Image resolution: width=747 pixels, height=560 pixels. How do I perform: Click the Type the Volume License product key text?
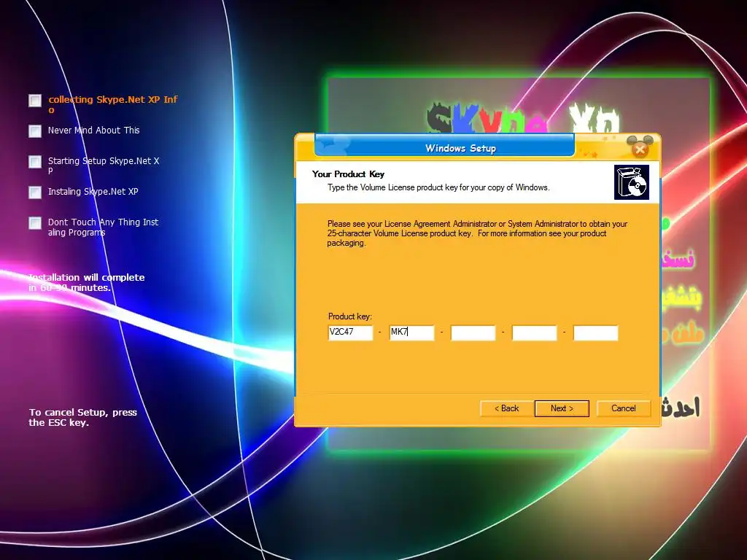(438, 187)
